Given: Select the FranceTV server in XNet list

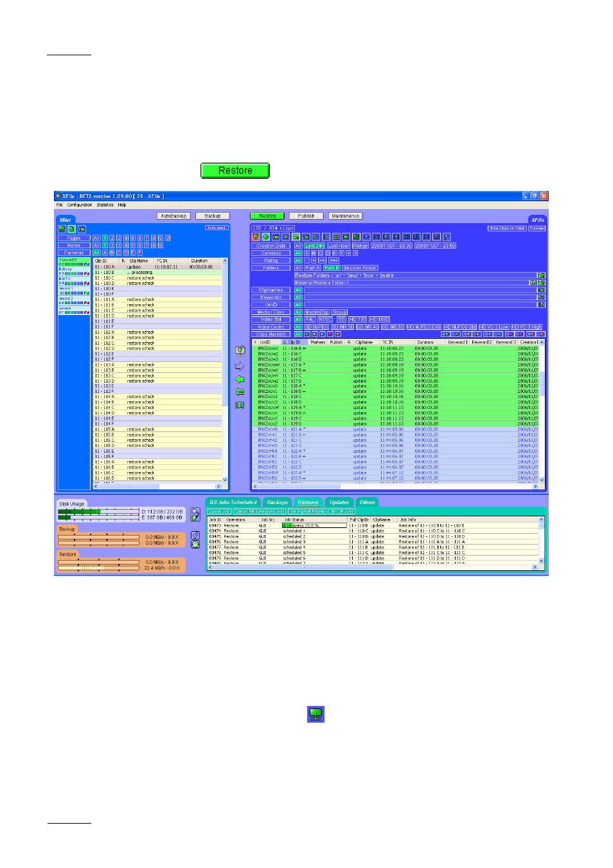Looking at the screenshot, I should pos(74,262).
